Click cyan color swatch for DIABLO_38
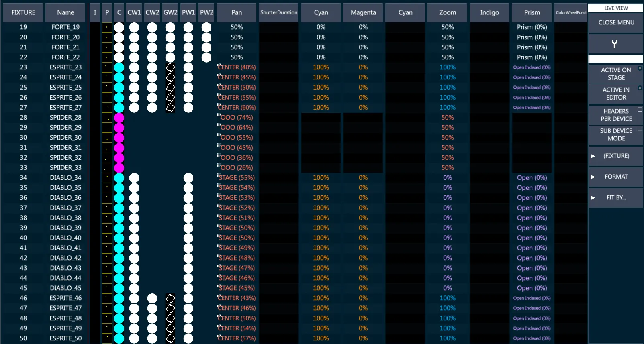Viewport: 644px width, 344px height. click(x=119, y=218)
